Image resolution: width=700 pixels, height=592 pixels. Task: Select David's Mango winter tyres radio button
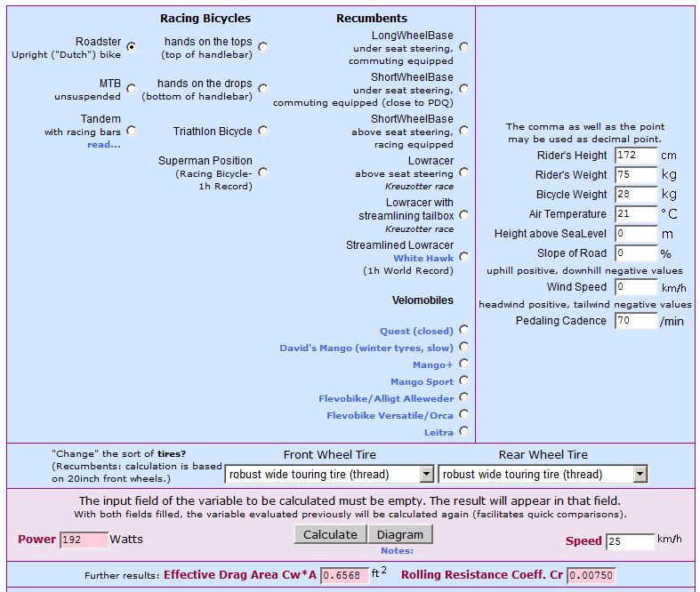coord(464,347)
